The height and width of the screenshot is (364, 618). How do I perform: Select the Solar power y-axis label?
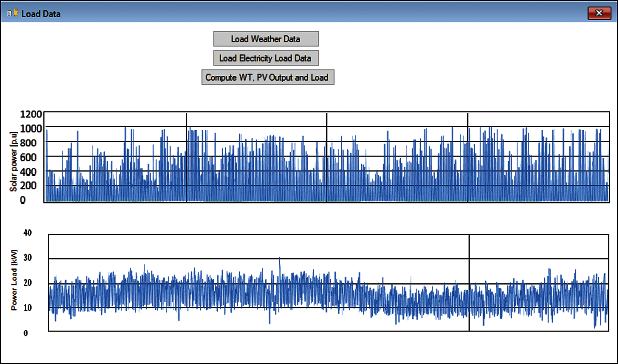(14, 162)
